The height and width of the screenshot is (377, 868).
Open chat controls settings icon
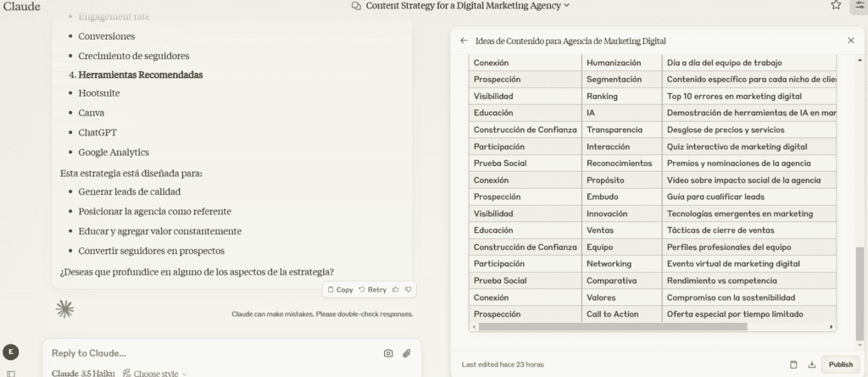point(860,6)
